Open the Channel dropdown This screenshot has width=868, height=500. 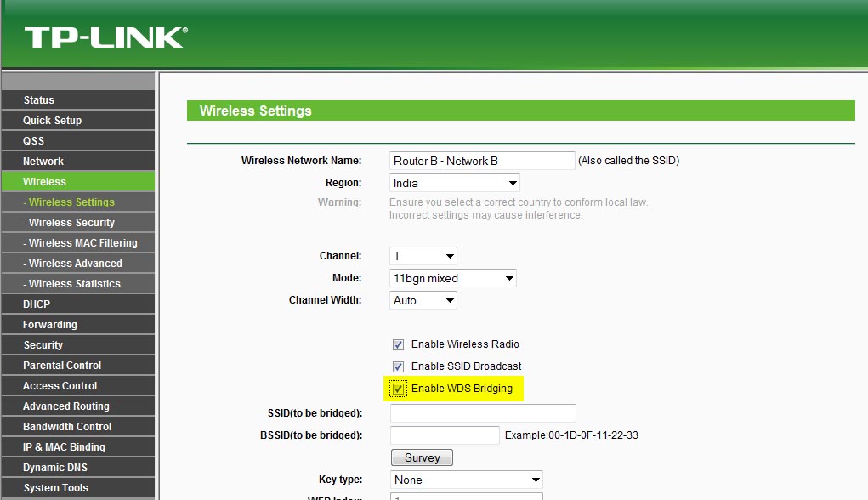tap(423, 256)
